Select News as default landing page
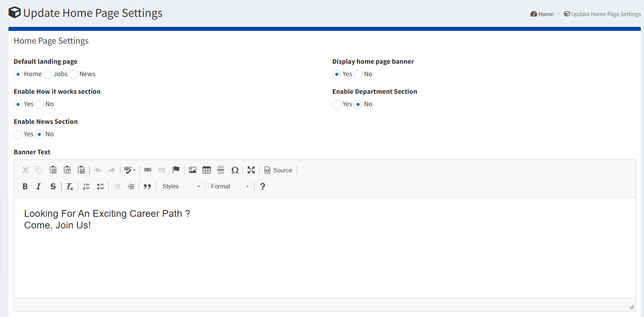 [73, 74]
